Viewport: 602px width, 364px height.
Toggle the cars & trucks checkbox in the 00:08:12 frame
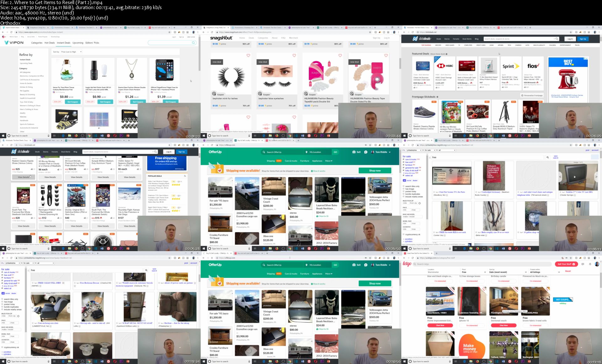pyautogui.click(x=404, y=159)
